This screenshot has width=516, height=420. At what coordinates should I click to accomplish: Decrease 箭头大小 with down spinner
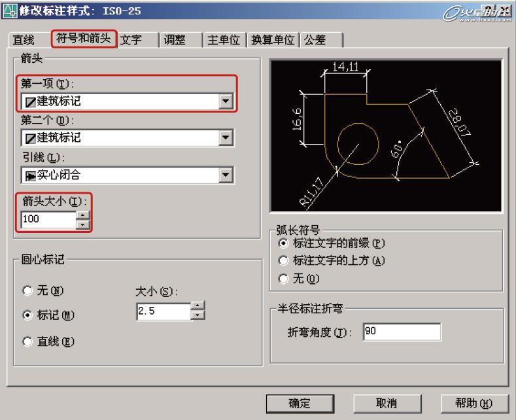(x=83, y=224)
